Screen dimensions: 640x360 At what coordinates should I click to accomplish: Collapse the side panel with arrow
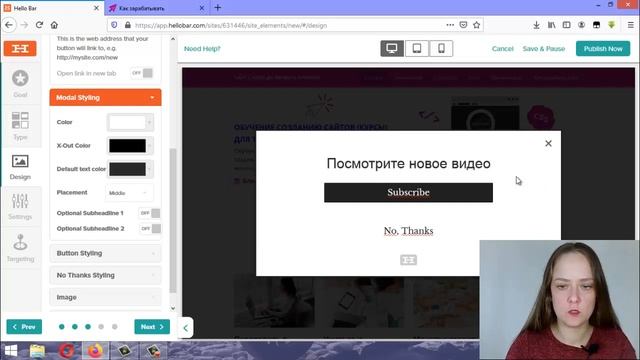click(x=186, y=328)
